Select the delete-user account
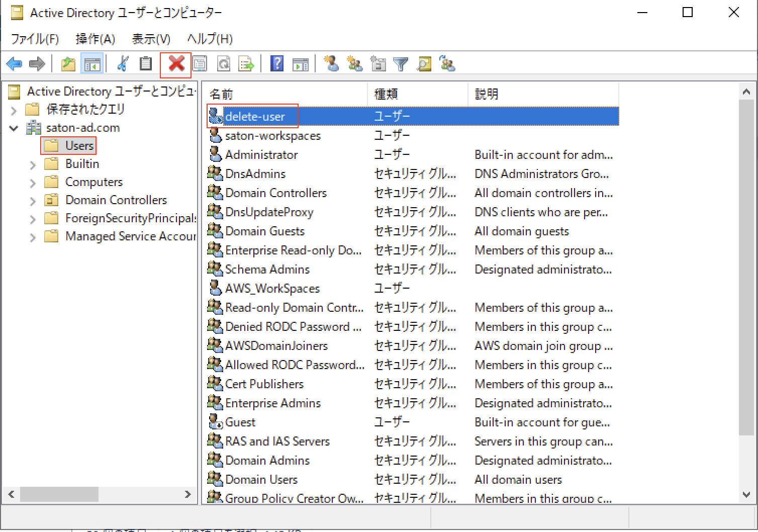 pos(255,116)
